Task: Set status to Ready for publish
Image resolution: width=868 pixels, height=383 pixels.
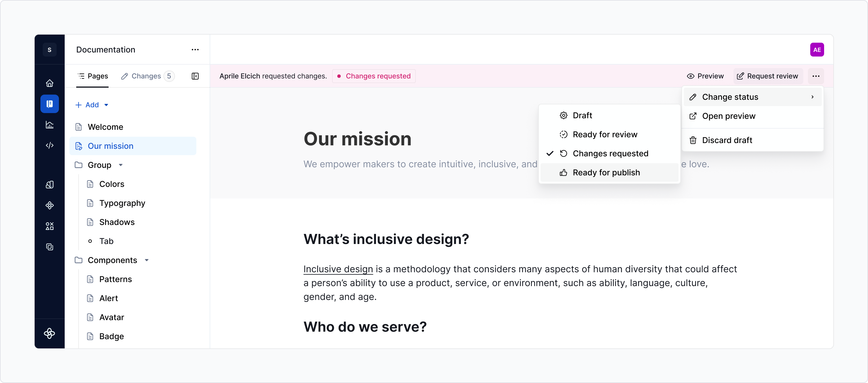Action: point(606,173)
